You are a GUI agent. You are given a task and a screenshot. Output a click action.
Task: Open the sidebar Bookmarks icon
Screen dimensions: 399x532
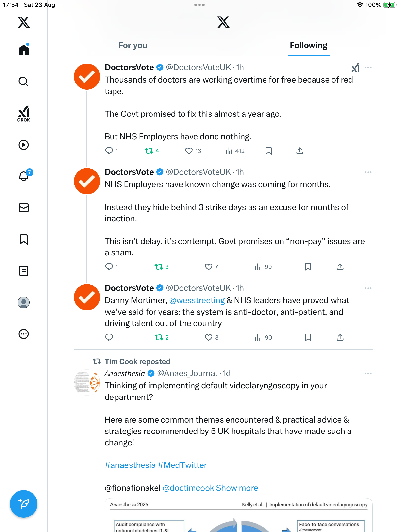(x=24, y=239)
